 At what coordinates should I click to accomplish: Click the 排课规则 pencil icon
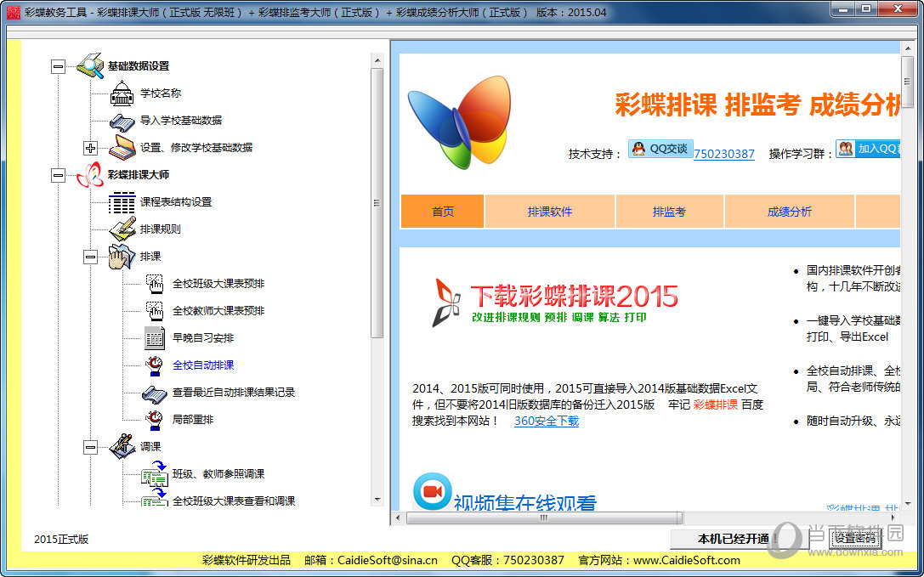pyautogui.click(x=122, y=229)
